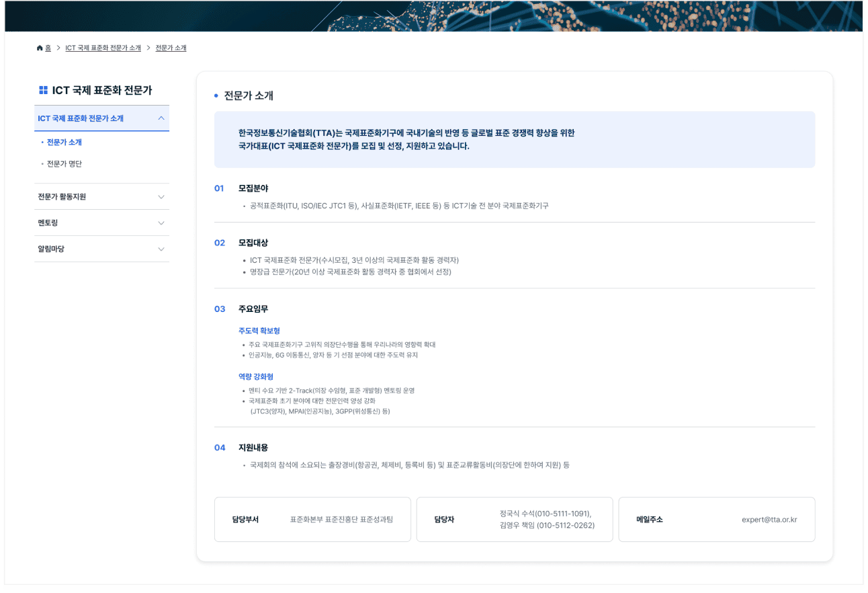Click the home icon in the breadcrumb
The width and height of the screenshot is (868, 593).
coord(40,48)
